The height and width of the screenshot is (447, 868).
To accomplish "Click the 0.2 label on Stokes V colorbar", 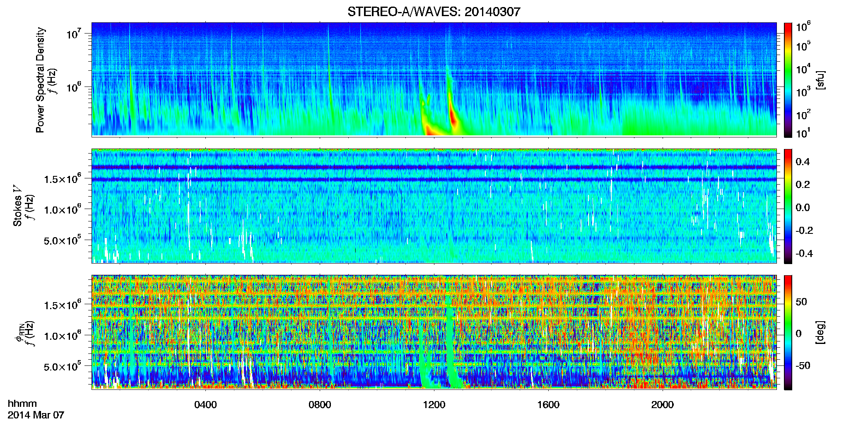I will 803,184.
